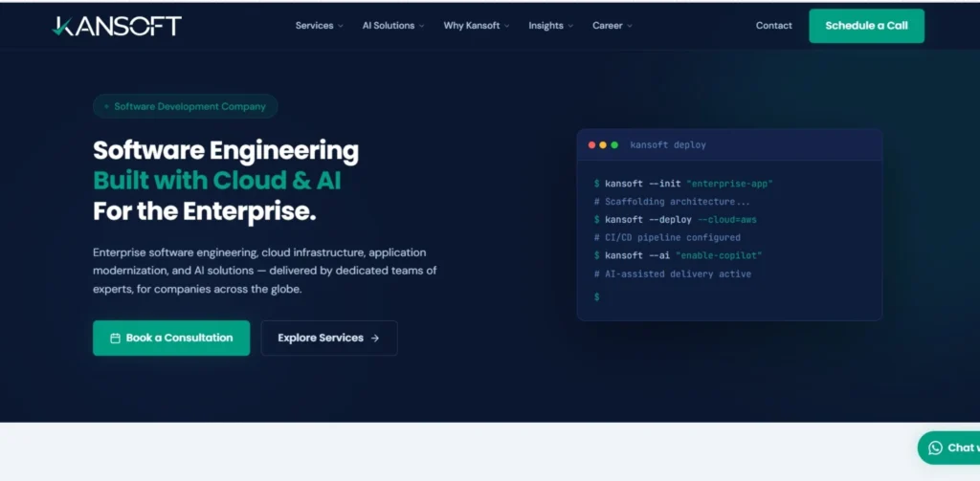This screenshot has height=481, width=980.
Task: Click the red dot in terminal window
Action: pos(591,145)
